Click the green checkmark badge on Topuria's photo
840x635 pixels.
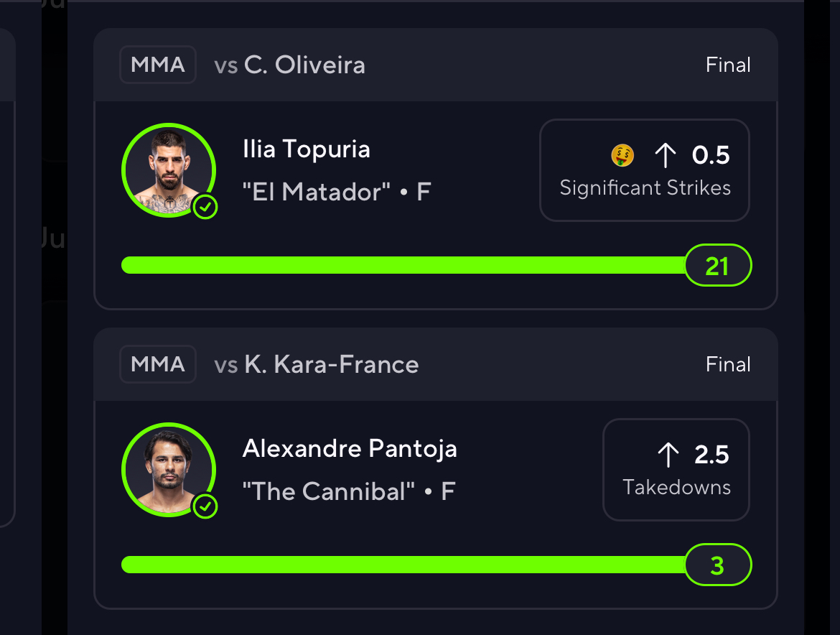point(205,207)
